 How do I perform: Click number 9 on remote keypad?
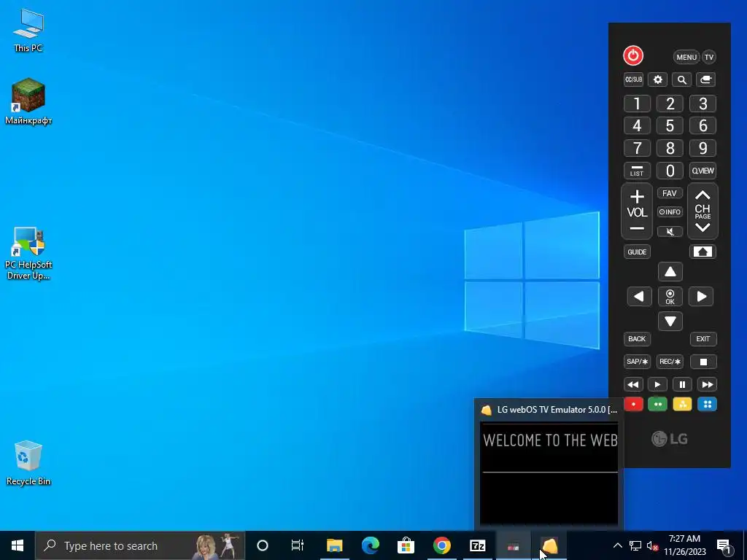click(703, 148)
